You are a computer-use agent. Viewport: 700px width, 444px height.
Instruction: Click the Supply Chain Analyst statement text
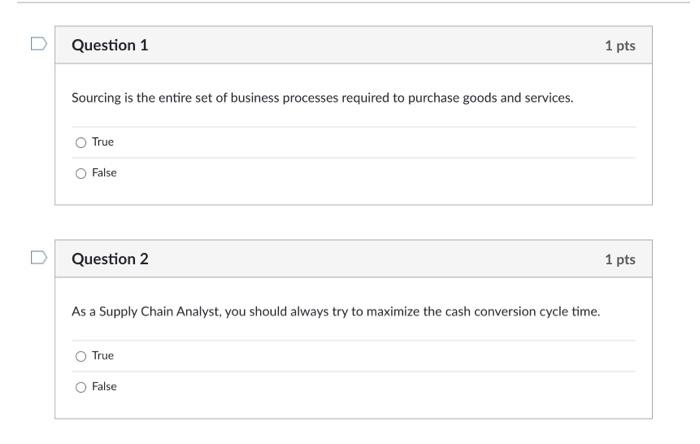(x=336, y=311)
